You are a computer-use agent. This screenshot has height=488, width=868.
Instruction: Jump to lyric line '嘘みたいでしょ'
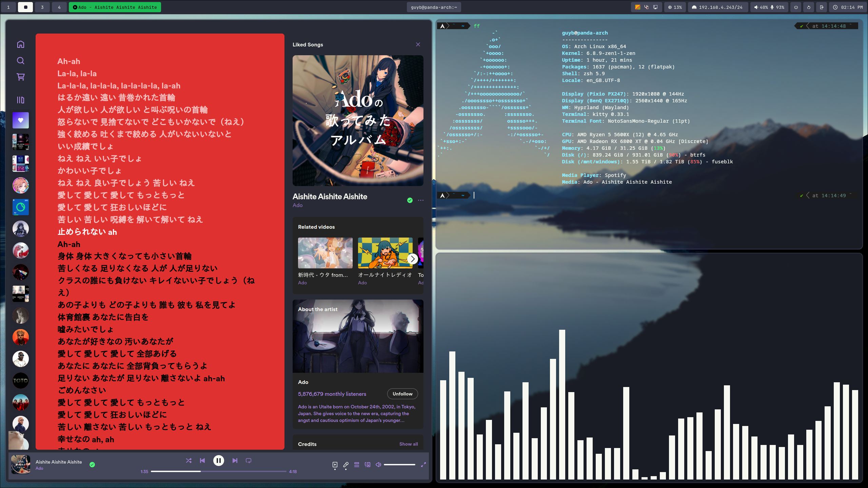pos(85,329)
